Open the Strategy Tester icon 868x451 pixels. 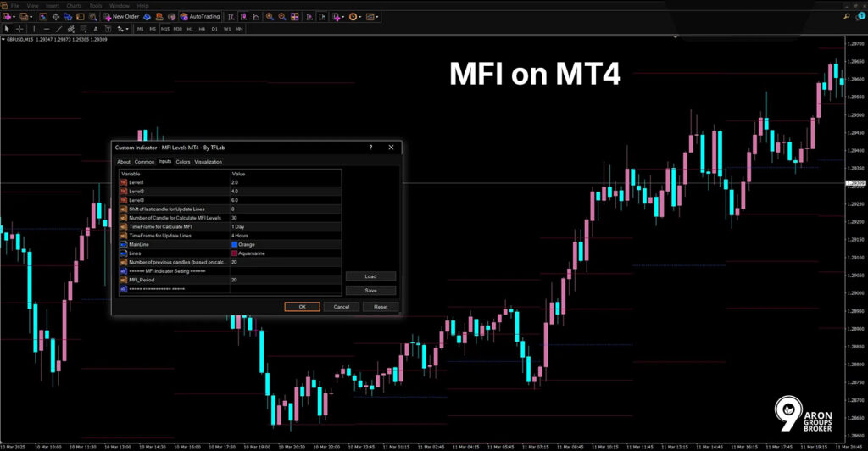93,17
